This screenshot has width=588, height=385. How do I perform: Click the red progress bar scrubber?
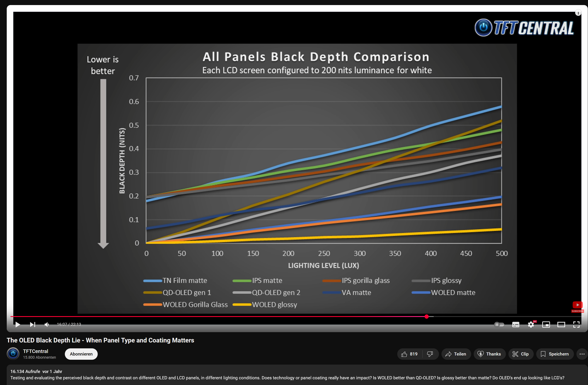pos(427,317)
